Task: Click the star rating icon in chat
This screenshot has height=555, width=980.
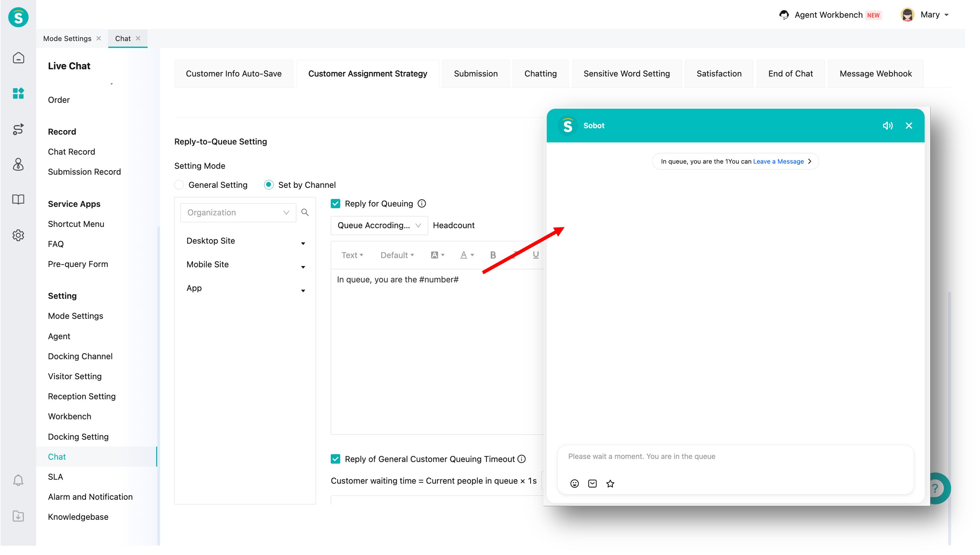Action: point(610,483)
